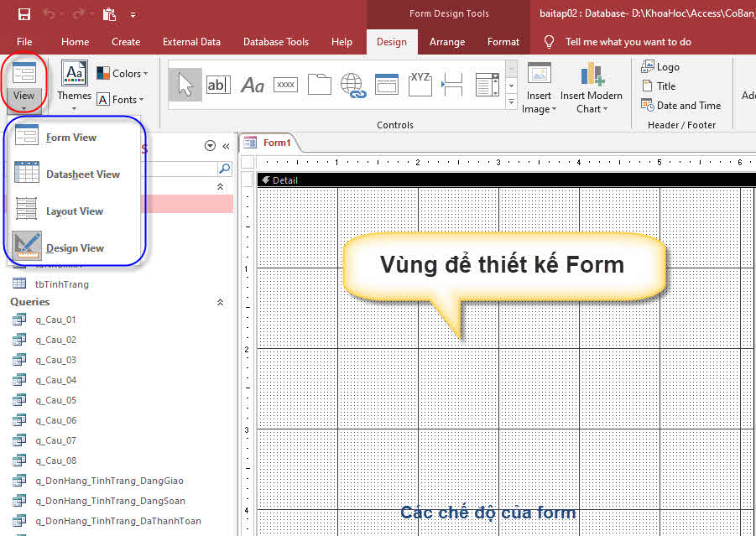Pick the Tab Control tool
Screen dimensions: 756x536
point(319,85)
